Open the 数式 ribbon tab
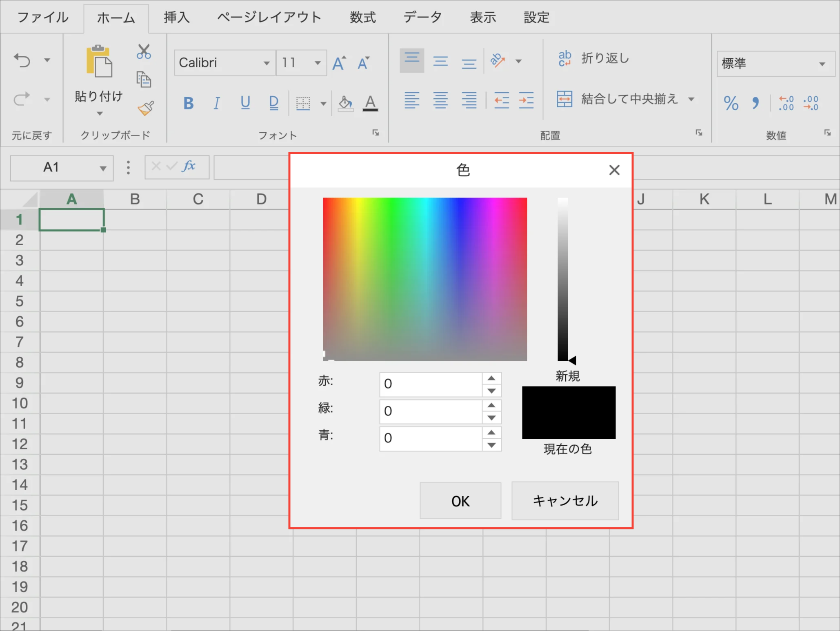Image resolution: width=840 pixels, height=631 pixels. click(362, 18)
